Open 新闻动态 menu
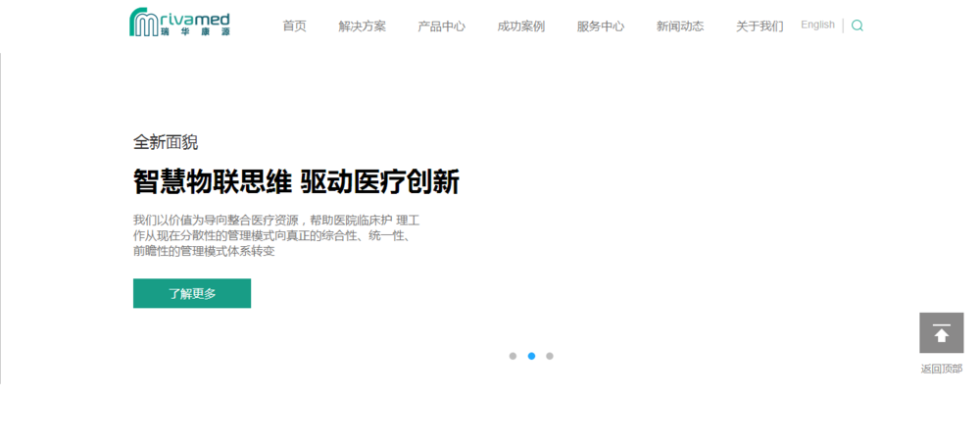Viewport: 980px width, 446px height. tap(680, 26)
